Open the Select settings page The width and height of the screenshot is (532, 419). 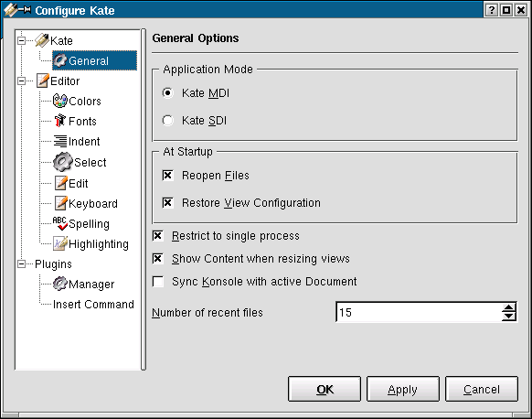pyautogui.click(x=90, y=162)
